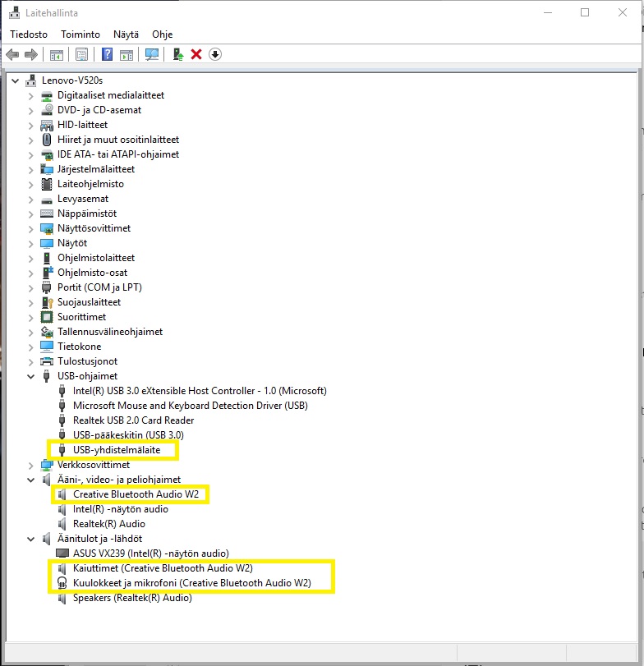Select the Lenovo-V520s computer name
Viewport: 644px width, 666px height.
(72, 80)
